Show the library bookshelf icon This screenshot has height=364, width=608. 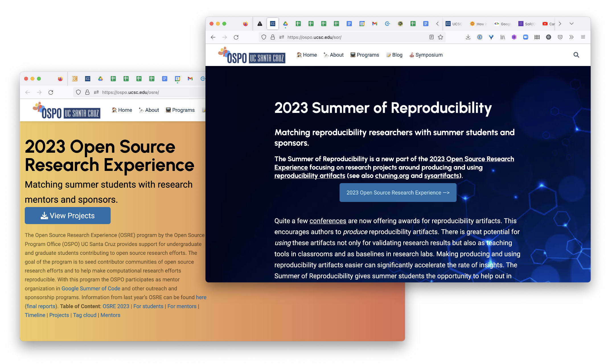503,37
